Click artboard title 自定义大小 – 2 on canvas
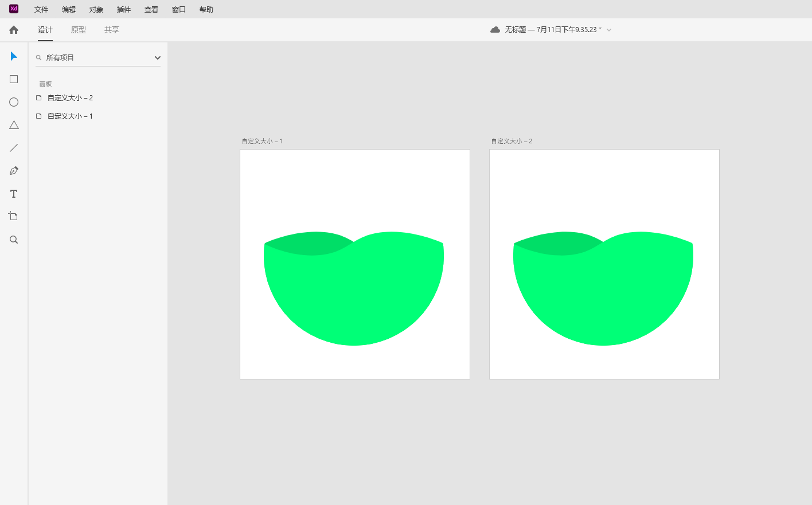812x505 pixels. pyautogui.click(x=512, y=141)
